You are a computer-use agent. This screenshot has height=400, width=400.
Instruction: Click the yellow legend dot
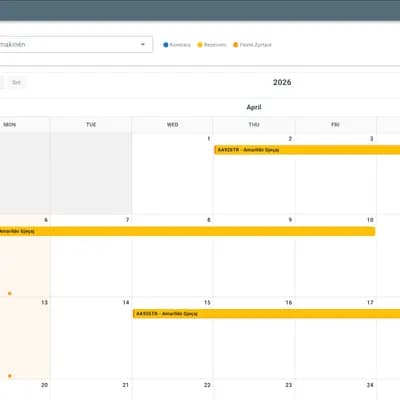pyautogui.click(x=200, y=45)
